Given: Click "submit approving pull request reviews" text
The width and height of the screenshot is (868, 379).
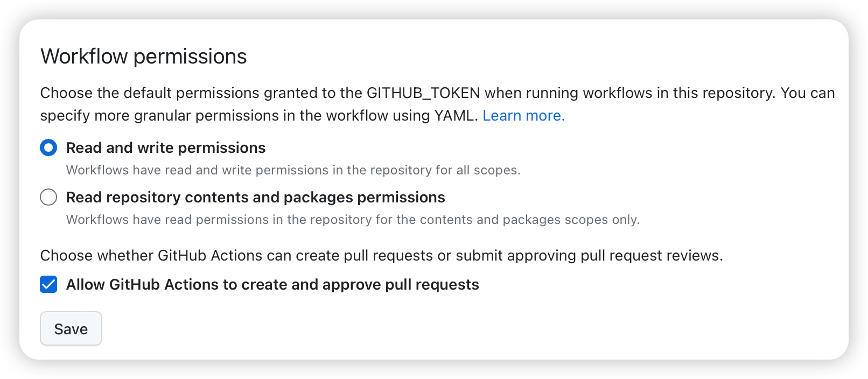Looking at the screenshot, I should tap(589, 256).
